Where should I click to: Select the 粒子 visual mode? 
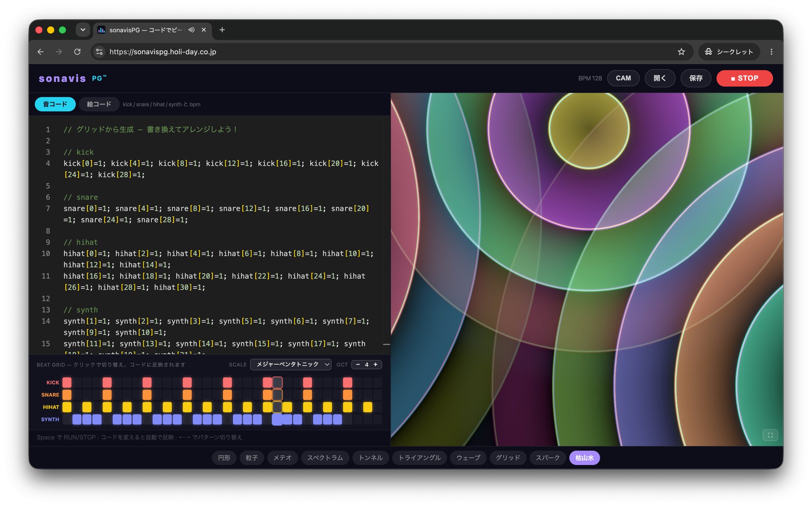(x=252, y=458)
